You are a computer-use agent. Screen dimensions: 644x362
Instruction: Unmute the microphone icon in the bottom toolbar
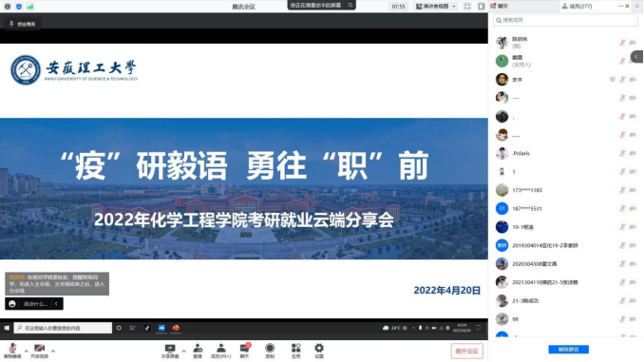tap(12, 351)
